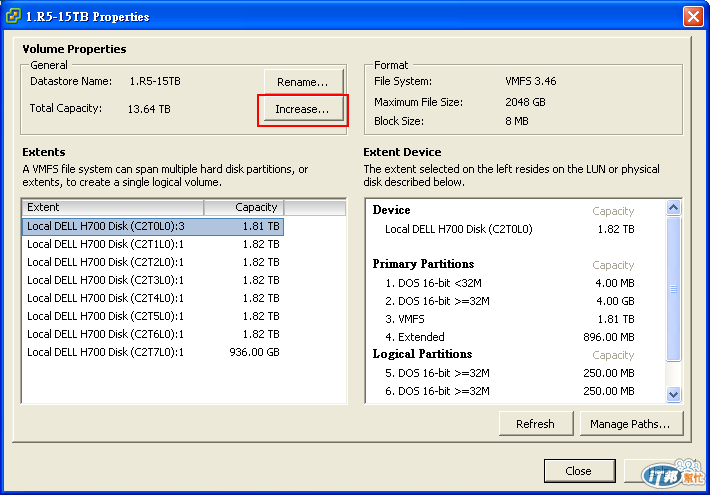Click the 4. Extended partition entry
The width and height of the screenshot is (710, 495).
click(415, 337)
